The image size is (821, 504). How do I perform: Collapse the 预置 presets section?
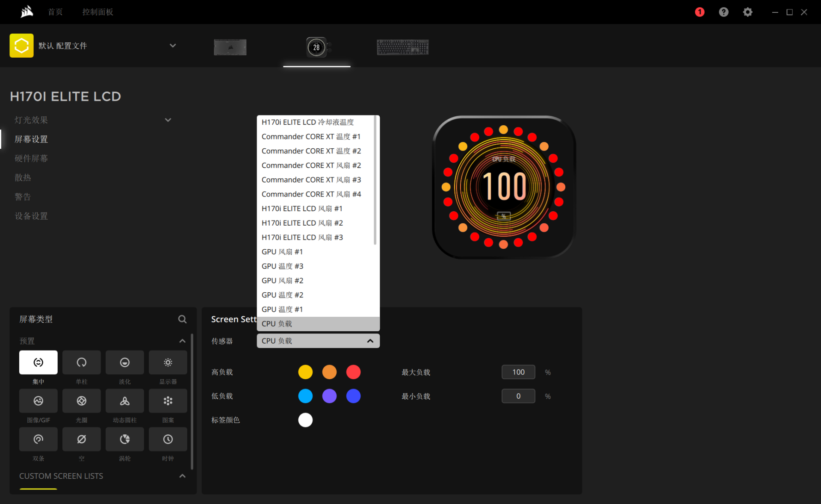(182, 341)
